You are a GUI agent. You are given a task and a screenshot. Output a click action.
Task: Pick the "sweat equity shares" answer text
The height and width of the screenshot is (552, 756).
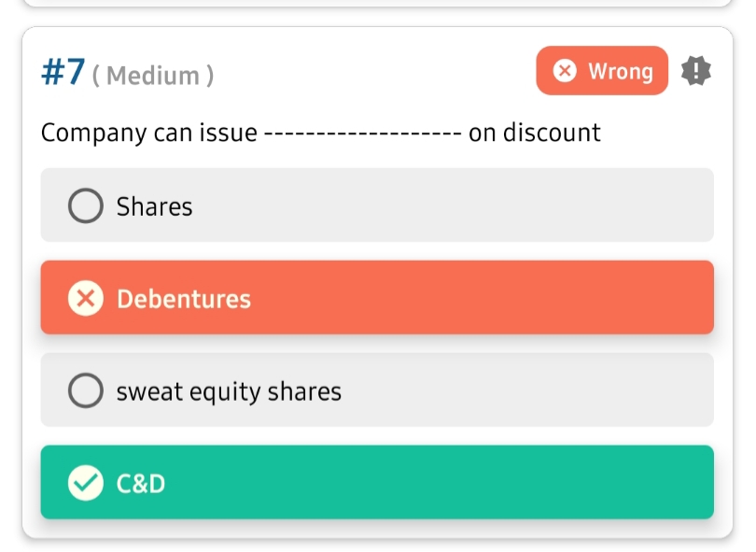[229, 391]
